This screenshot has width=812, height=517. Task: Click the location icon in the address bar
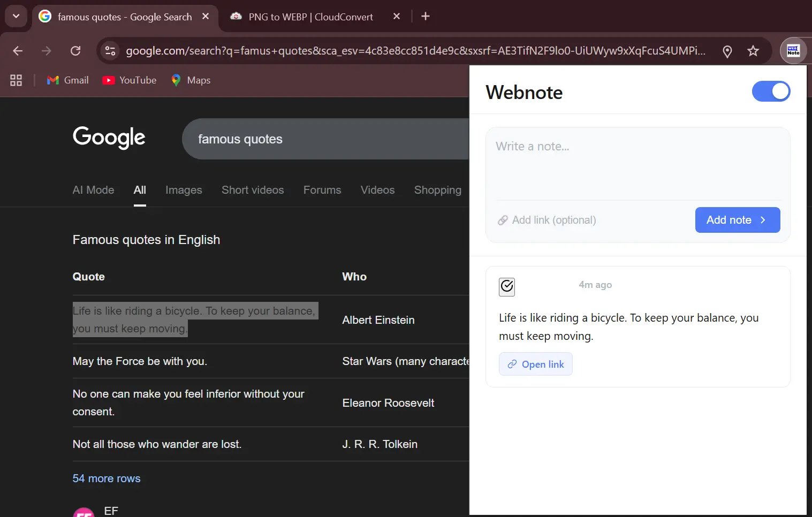727,50
